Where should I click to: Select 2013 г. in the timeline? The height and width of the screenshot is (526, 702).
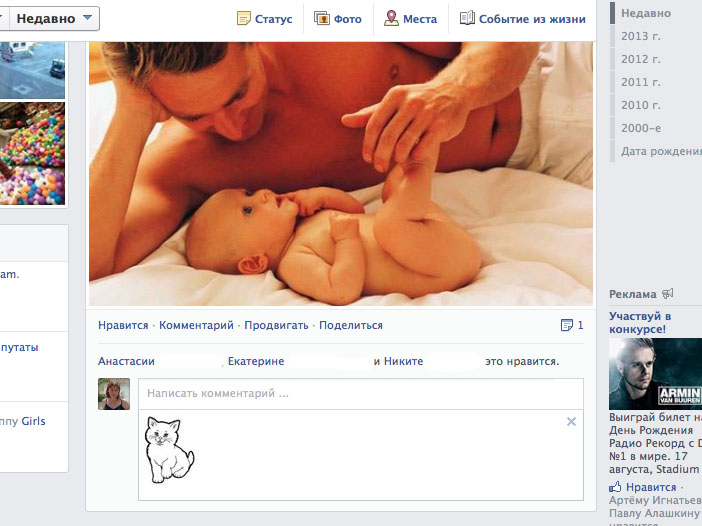pyautogui.click(x=640, y=36)
